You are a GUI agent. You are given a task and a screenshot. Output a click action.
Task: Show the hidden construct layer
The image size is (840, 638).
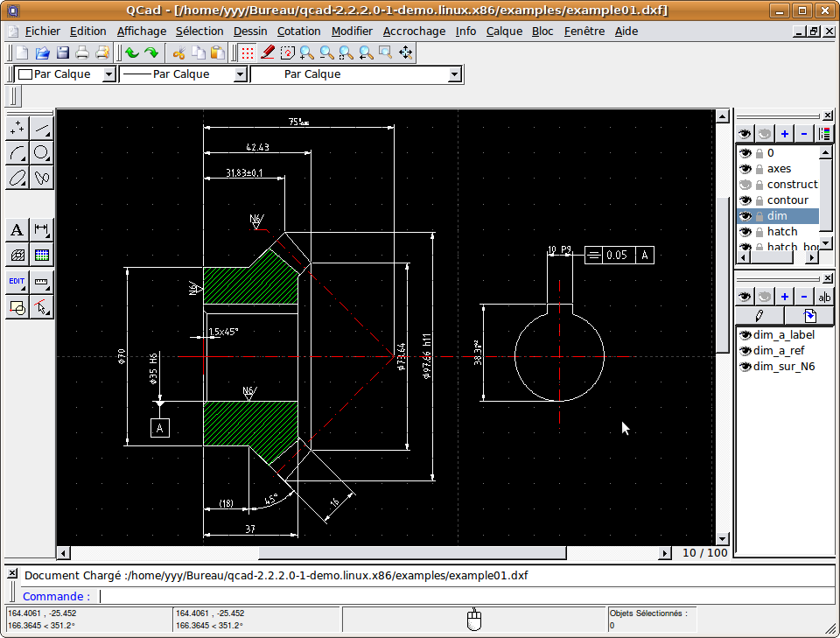point(745,185)
